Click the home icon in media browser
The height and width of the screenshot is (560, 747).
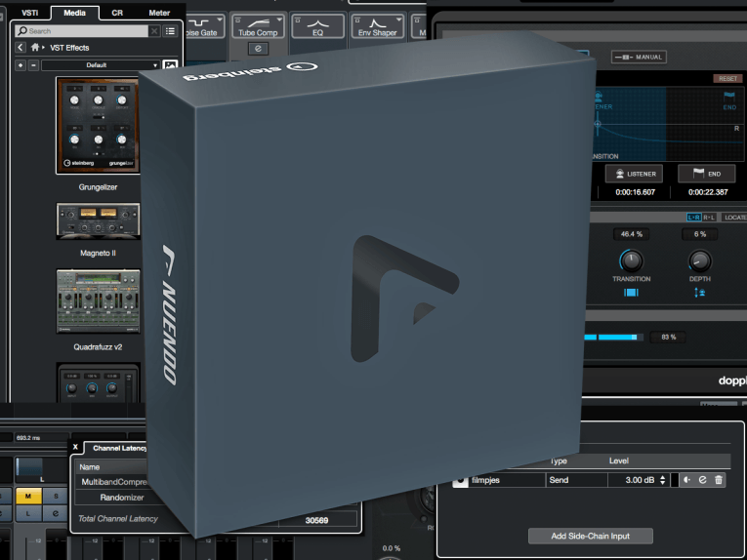click(x=35, y=47)
